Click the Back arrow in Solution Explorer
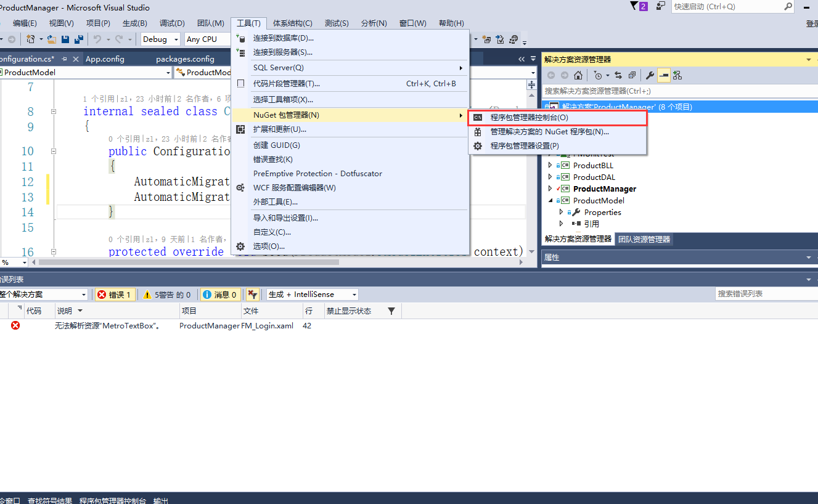Viewport: 818px width, 504px height. point(551,75)
